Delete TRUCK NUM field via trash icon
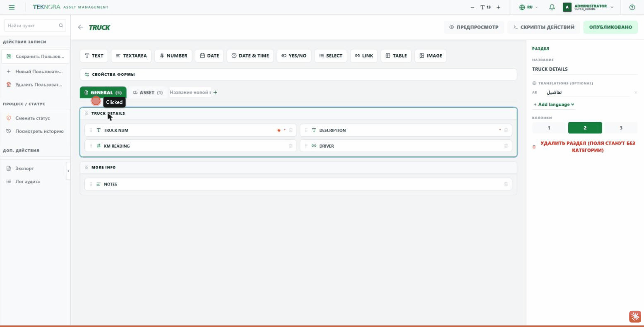The width and height of the screenshot is (644, 327). pos(291,130)
